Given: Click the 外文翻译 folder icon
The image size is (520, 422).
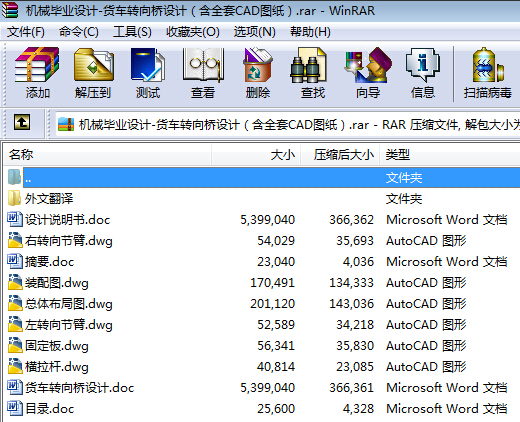Looking at the screenshot, I should (x=14, y=198).
